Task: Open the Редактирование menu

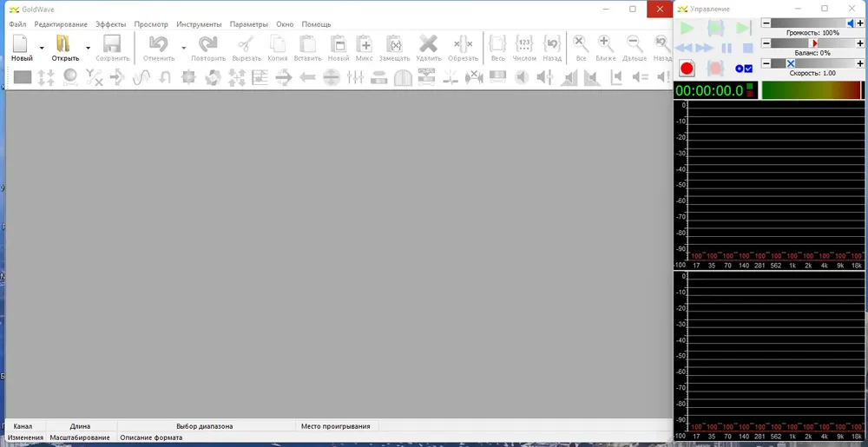Action: tap(61, 24)
